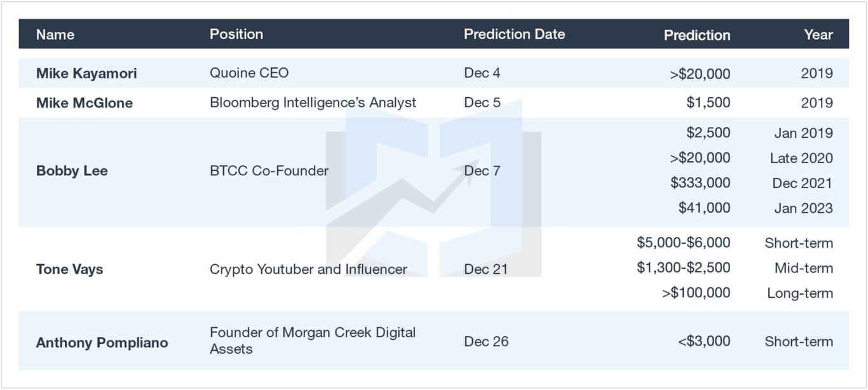Click Crypto Youtuber and Influencer text
The width and height of the screenshot is (868, 390).
click(308, 269)
